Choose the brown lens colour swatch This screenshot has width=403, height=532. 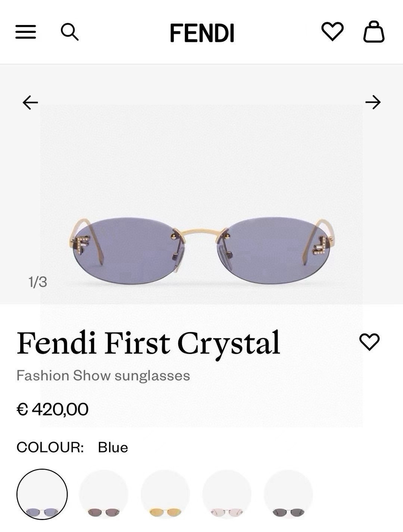(x=103, y=494)
